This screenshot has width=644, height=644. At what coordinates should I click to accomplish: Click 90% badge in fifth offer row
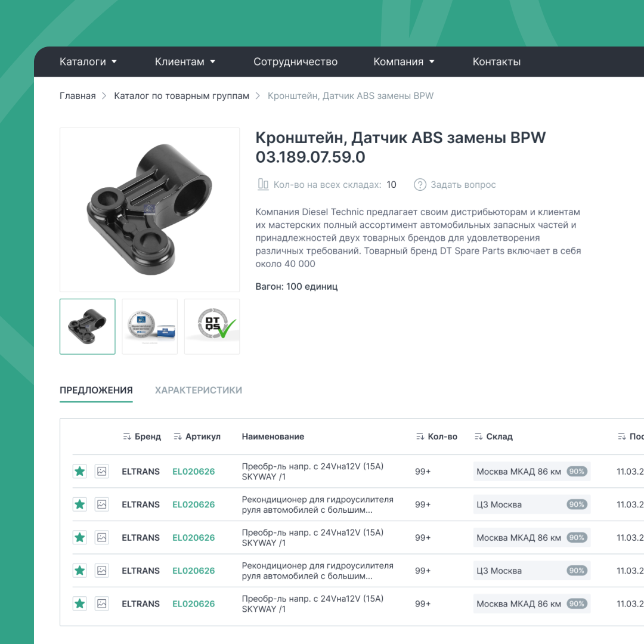577,603
